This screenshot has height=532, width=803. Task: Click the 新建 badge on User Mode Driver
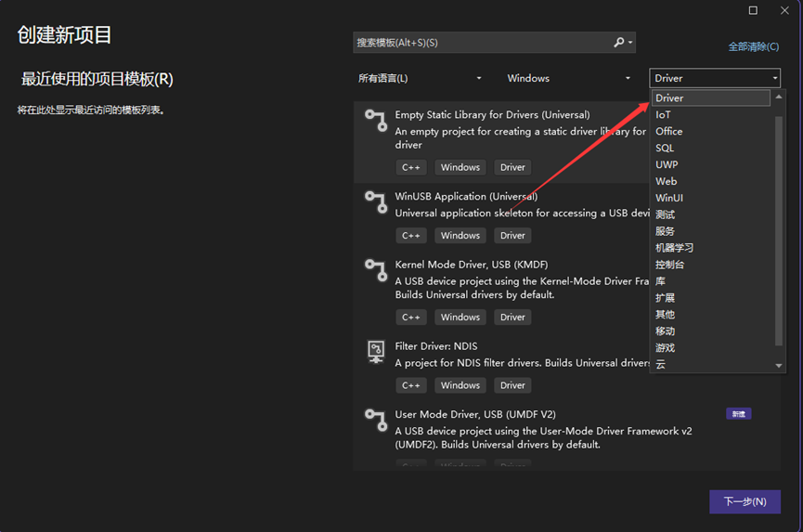738,414
